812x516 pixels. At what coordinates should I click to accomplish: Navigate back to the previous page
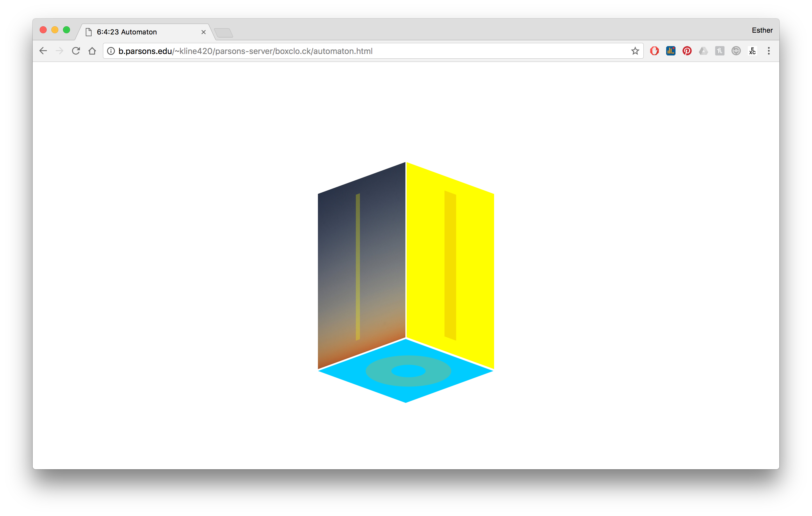click(43, 51)
